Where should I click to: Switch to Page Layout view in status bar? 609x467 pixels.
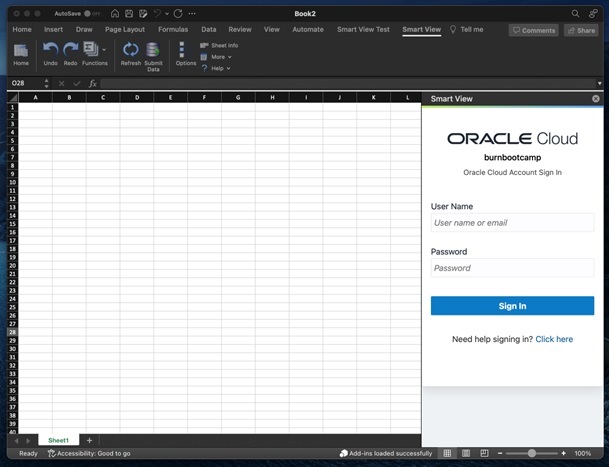[x=466, y=453]
